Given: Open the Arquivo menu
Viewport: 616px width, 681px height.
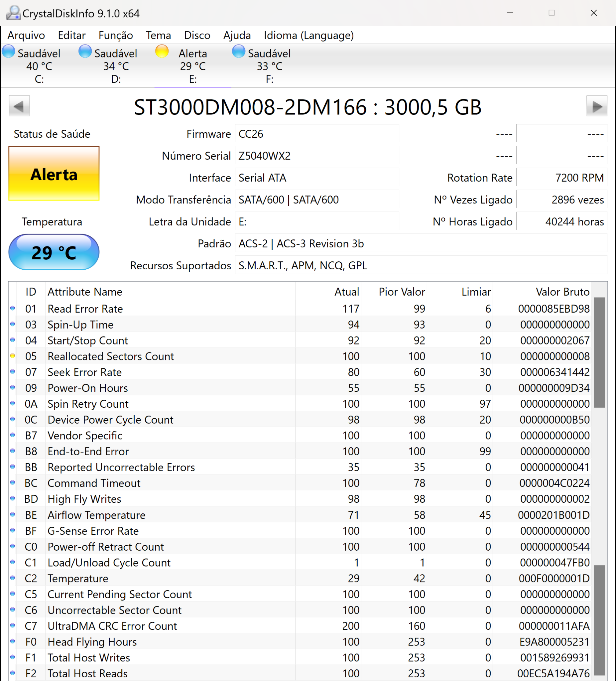Looking at the screenshot, I should pyautogui.click(x=26, y=35).
